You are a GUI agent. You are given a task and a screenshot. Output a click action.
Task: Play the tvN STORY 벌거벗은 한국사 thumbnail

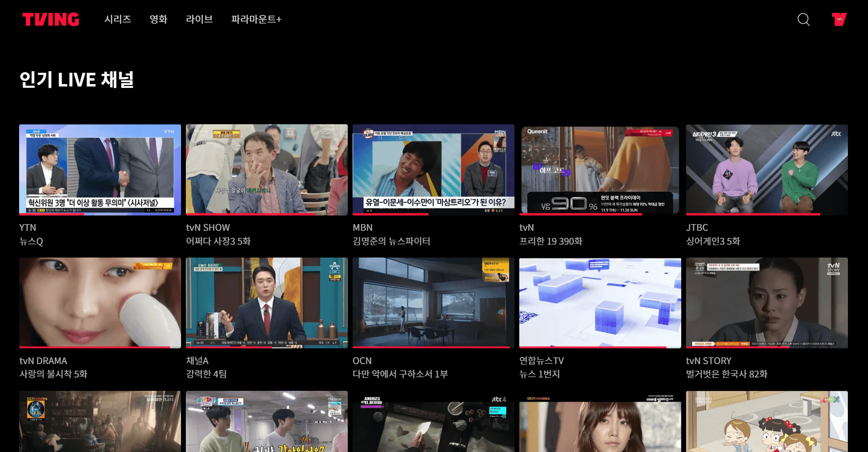pos(767,303)
